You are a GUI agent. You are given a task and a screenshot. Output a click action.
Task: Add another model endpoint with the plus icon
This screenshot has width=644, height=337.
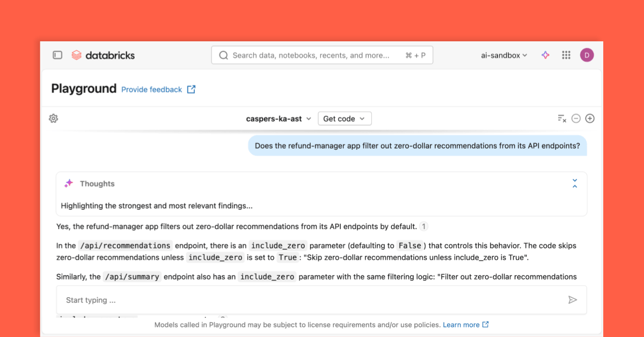click(x=590, y=118)
